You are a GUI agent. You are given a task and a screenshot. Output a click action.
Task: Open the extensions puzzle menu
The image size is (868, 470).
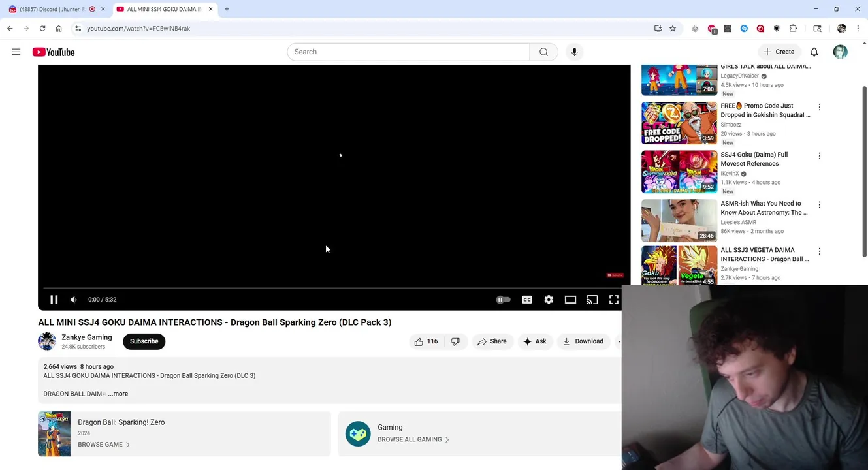[x=793, y=29]
